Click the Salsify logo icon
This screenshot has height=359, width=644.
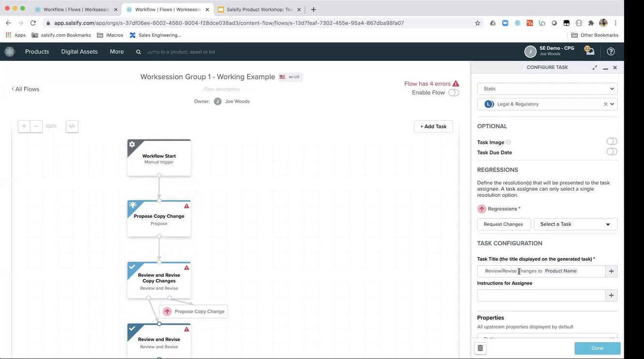coord(10,52)
